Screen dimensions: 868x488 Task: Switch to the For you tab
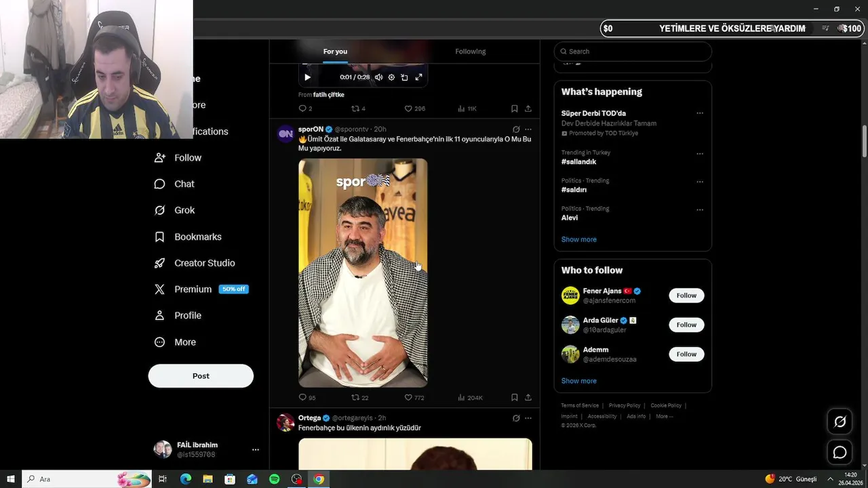pyautogui.click(x=335, y=52)
